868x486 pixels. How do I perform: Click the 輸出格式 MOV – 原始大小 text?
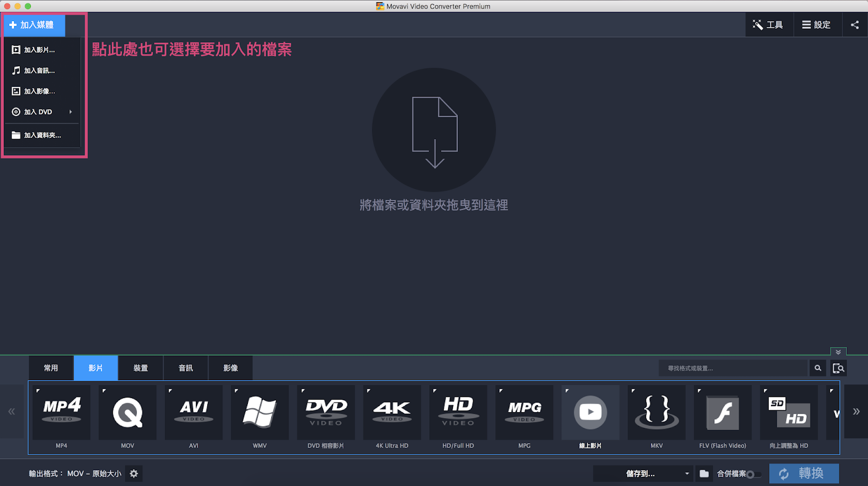coord(75,474)
